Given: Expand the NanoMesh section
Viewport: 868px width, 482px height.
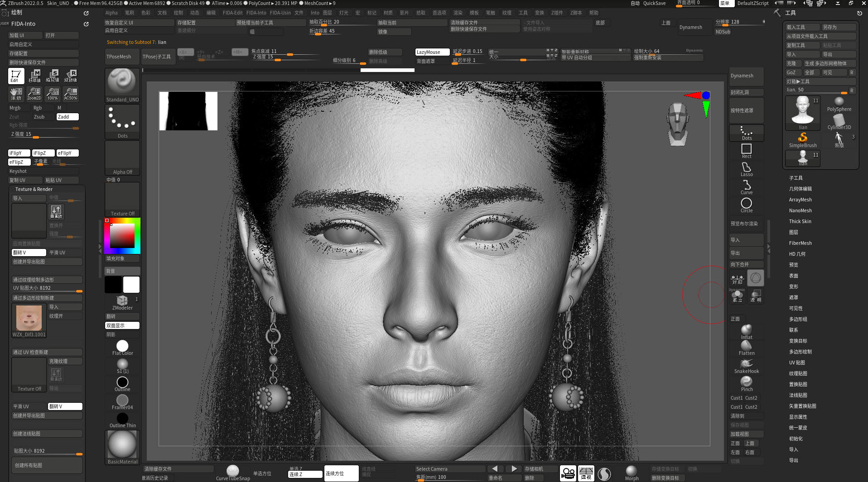Looking at the screenshot, I should [x=800, y=210].
